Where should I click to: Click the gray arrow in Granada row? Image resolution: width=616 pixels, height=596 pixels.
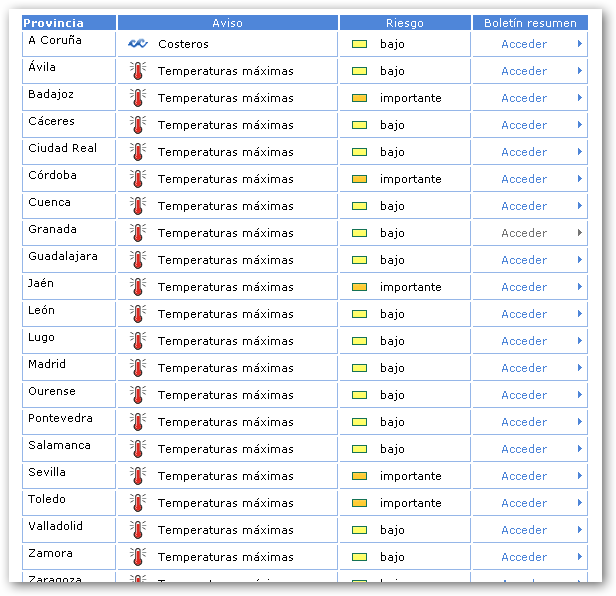(579, 233)
